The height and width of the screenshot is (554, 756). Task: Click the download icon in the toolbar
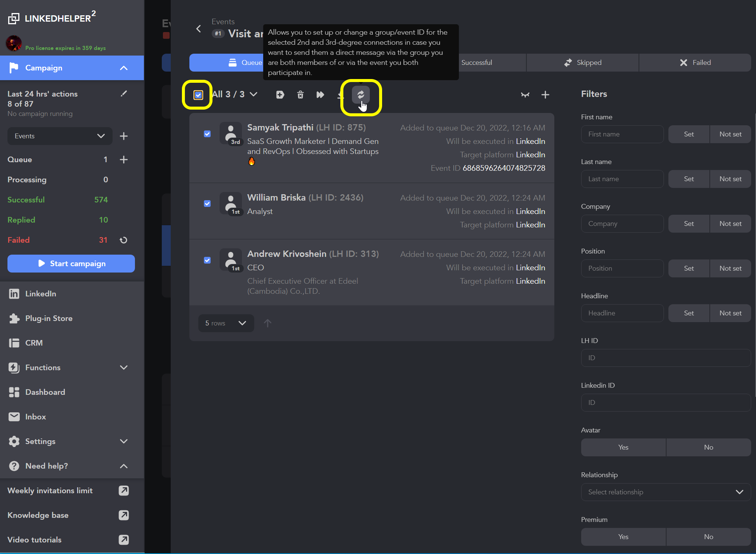[x=340, y=95]
